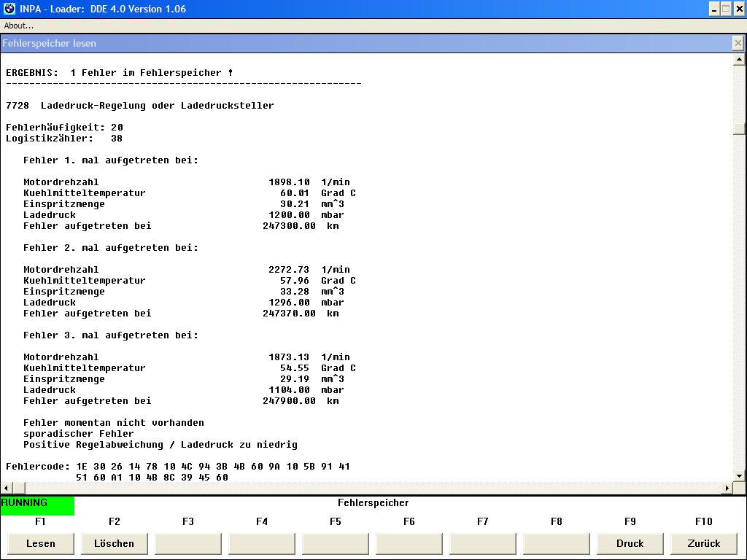The image size is (747, 560).
Task: Close the Fehlerspeicher lesen panel
Action: point(738,44)
